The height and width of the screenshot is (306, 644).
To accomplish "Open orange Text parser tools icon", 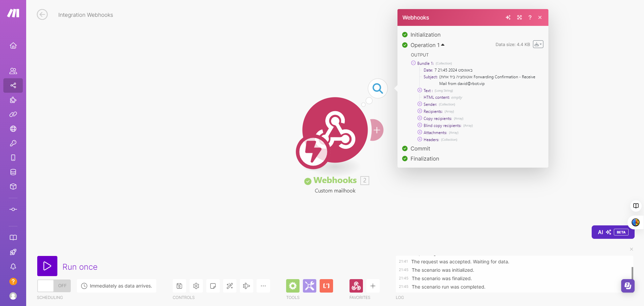I will (326, 286).
